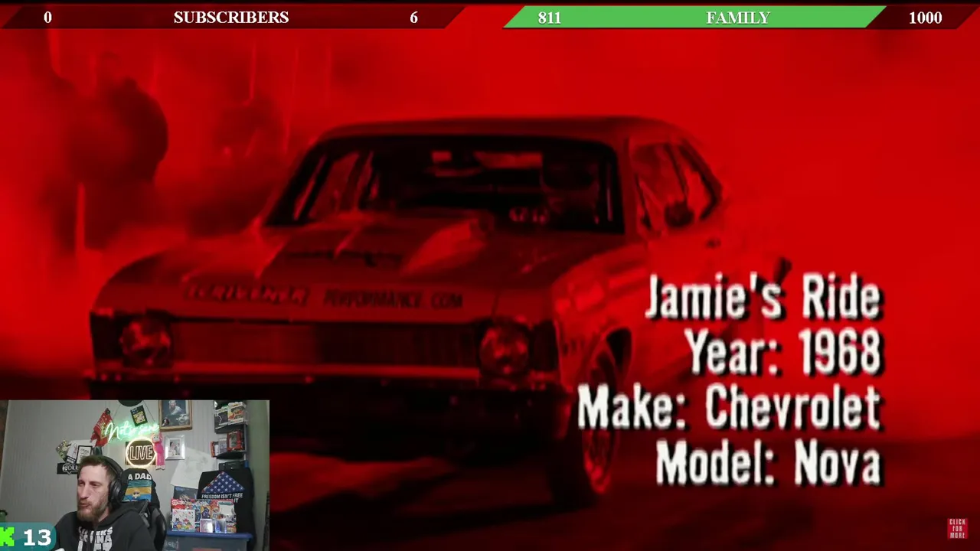Screen dimensions: 980x551
Task: Click the "Model: Nova" caption line
Action: [769, 462]
